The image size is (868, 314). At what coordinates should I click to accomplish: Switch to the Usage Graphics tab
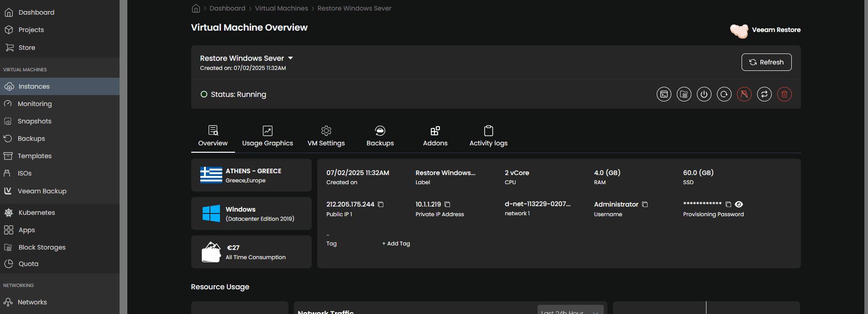coord(267,137)
